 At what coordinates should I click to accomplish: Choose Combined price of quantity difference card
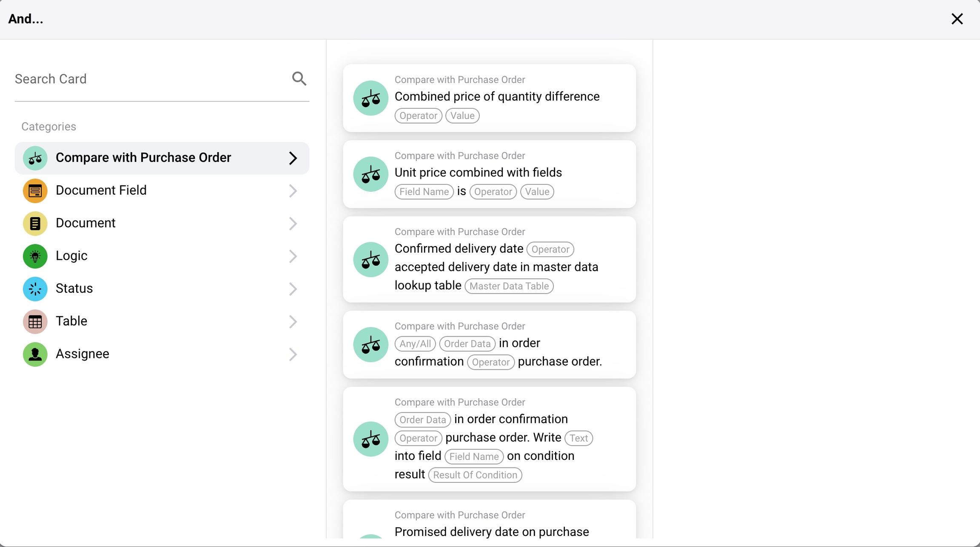pos(497,97)
